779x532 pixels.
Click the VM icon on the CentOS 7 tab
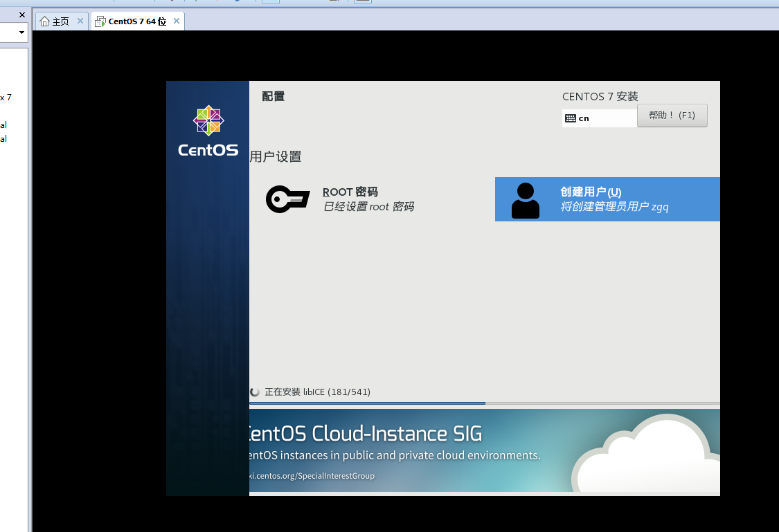click(x=100, y=21)
